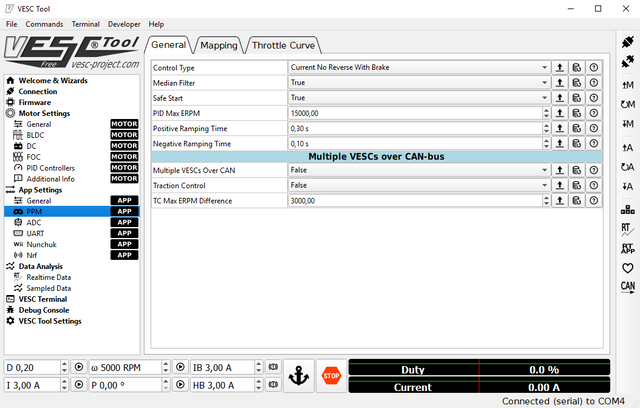Screen dimensions: 640x408
Task: Click read app configuration icon
Action: 627,148
